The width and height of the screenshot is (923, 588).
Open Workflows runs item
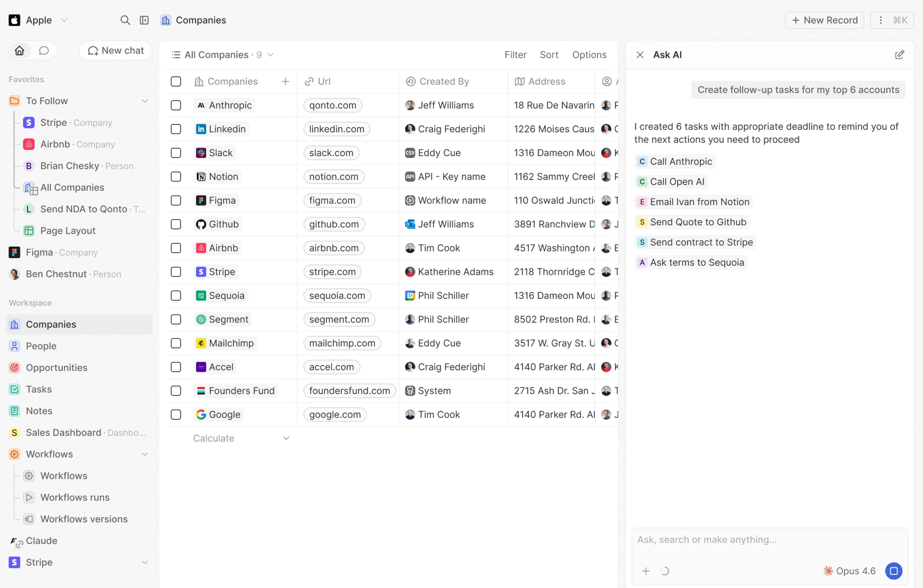(x=75, y=497)
